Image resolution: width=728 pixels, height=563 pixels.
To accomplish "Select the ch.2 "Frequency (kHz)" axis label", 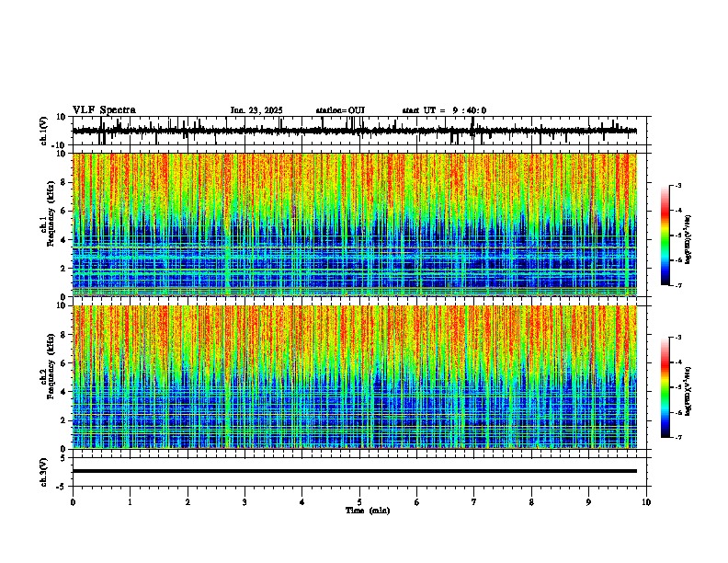I will (51, 365).
